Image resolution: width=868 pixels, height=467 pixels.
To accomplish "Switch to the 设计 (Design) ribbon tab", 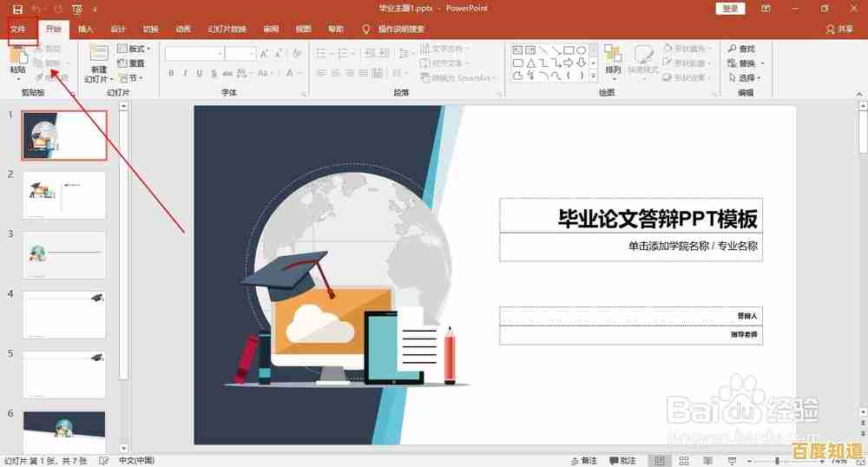I will (x=118, y=29).
